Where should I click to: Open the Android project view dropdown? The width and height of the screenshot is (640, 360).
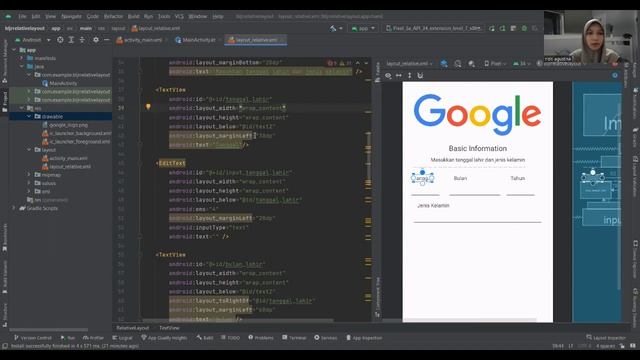pyautogui.click(x=32, y=40)
